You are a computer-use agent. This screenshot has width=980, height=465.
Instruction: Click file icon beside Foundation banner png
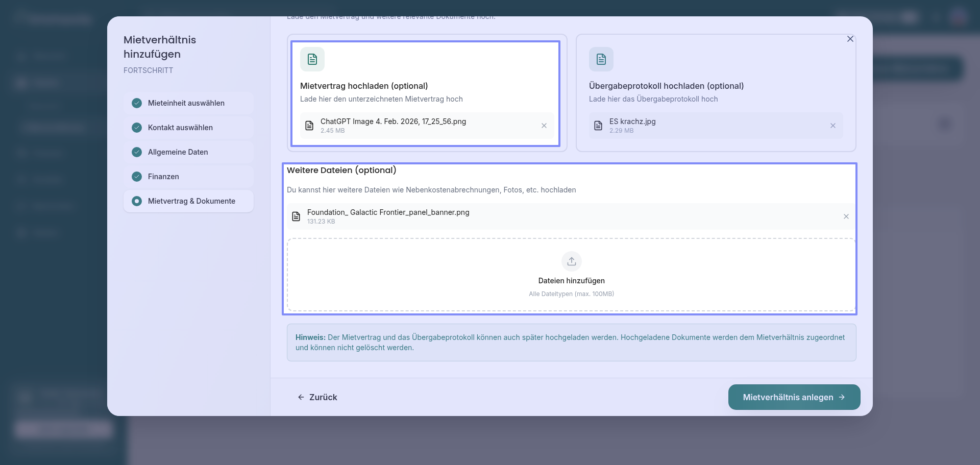(x=296, y=216)
